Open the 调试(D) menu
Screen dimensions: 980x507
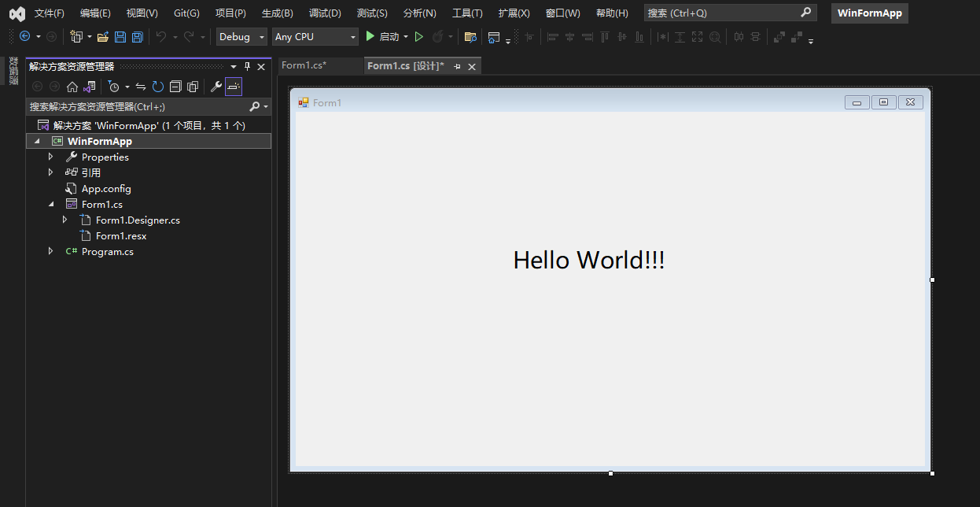click(324, 13)
